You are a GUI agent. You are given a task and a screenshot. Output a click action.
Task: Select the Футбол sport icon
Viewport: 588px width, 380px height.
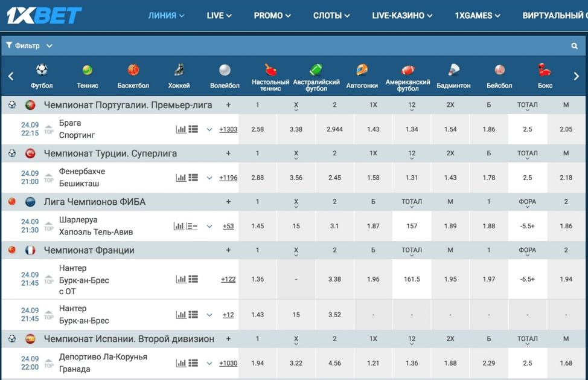(42, 76)
